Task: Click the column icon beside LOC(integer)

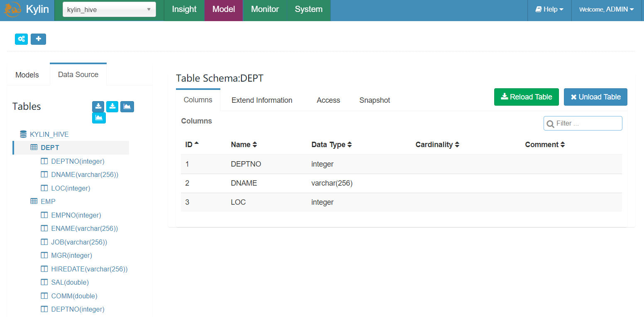Action: [44, 188]
